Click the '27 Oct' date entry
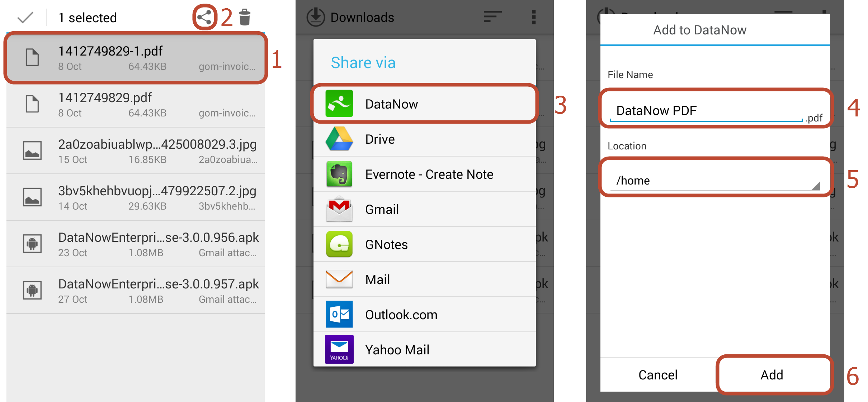 [73, 299]
